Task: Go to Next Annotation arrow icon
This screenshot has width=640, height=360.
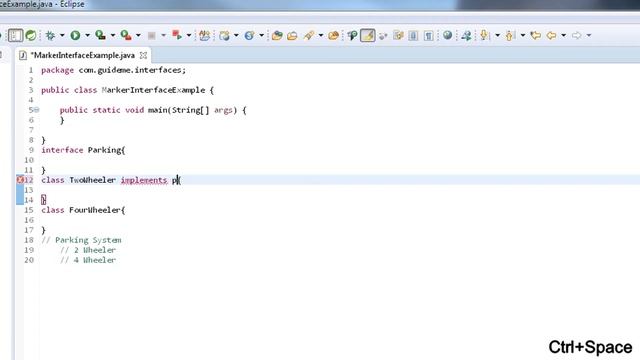Action: pyautogui.click(x=485, y=36)
